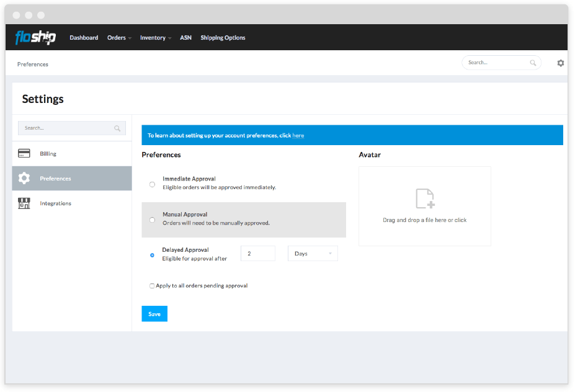The image size is (575, 392).
Task: Click the blue Save button
Action: point(154,314)
